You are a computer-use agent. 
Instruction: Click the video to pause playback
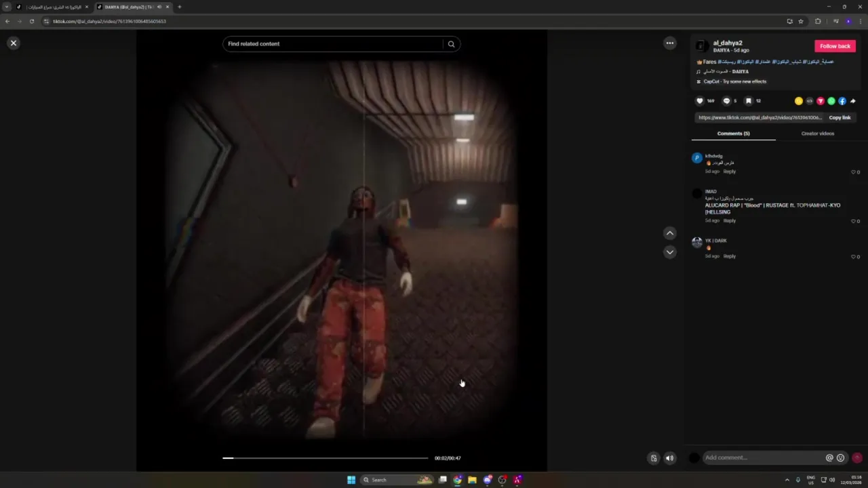tap(341, 251)
